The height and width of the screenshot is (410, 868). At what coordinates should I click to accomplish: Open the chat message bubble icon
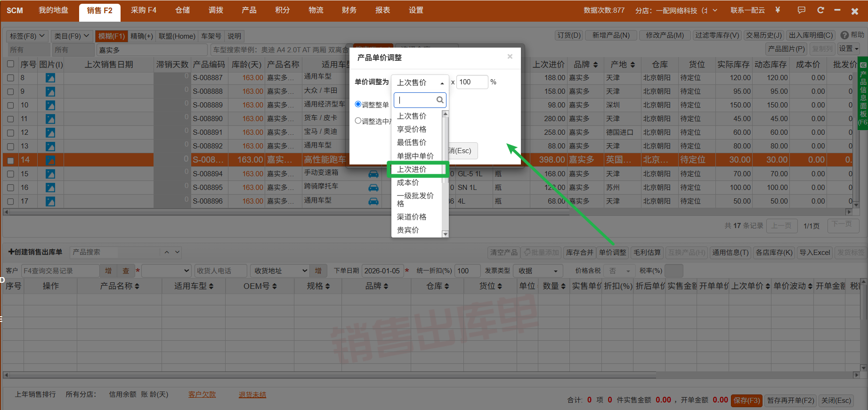(802, 10)
